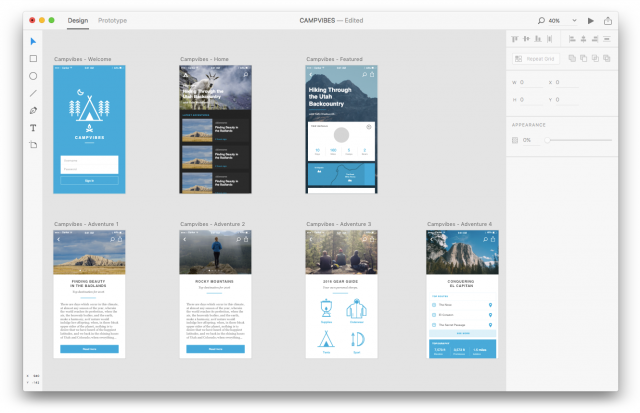The image size is (640, 413).
Task: Click the Repeat Grid button
Action: click(x=538, y=59)
